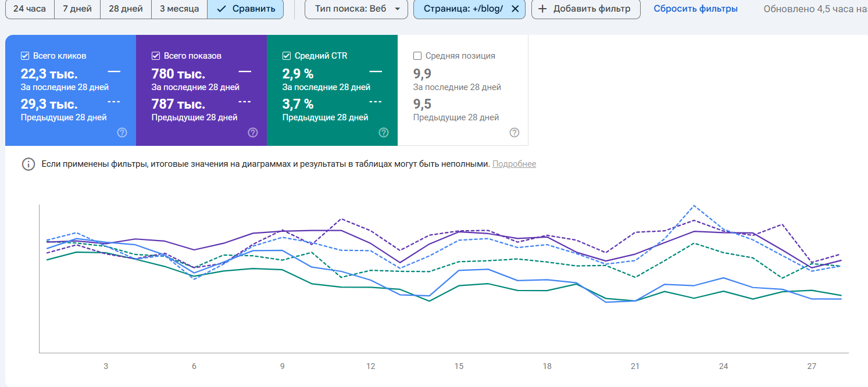Uncheck the Всего показов checkbox
The height and width of the screenshot is (387, 868).
(x=156, y=56)
